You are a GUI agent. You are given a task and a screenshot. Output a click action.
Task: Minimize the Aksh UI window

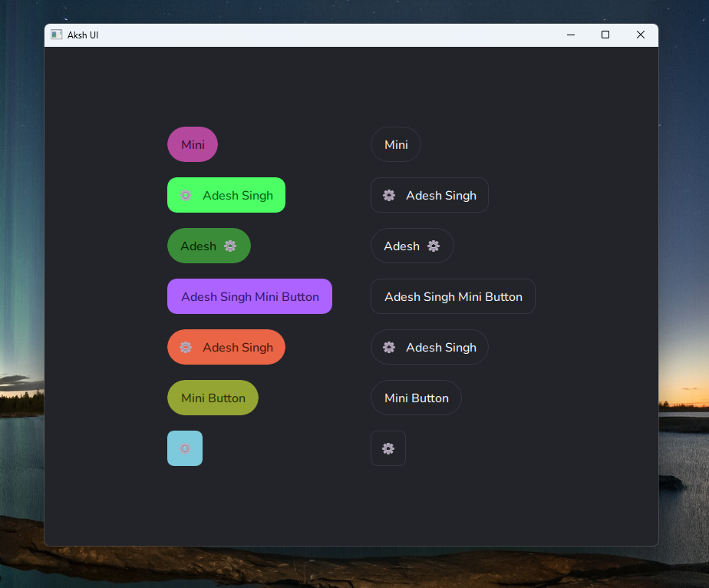coord(571,35)
